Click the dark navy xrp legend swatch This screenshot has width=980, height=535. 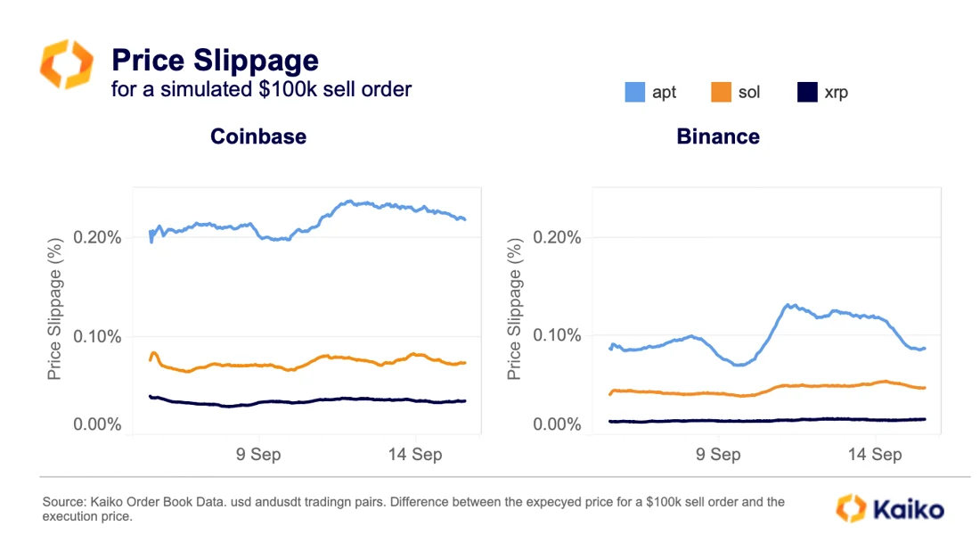[x=807, y=92]
